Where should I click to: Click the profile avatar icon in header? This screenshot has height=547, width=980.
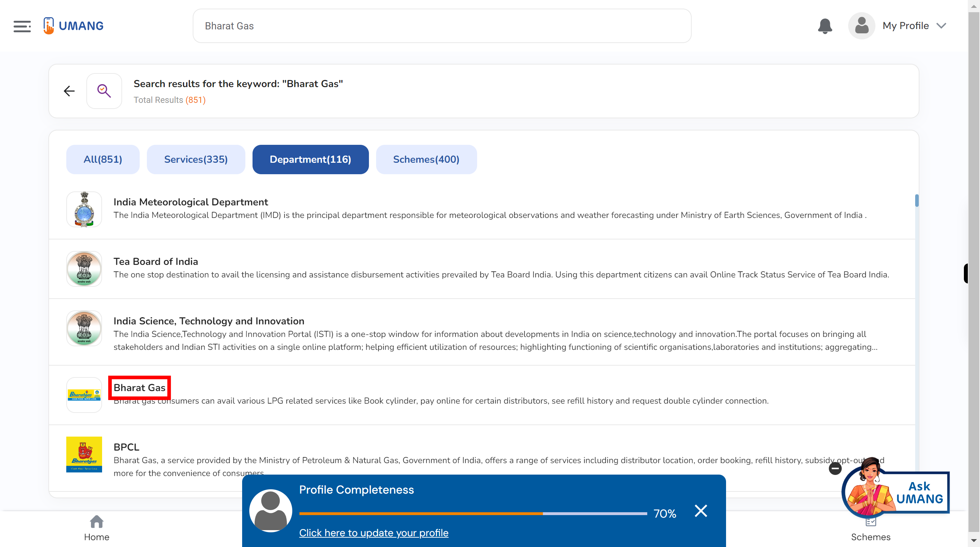click(x=861, y=26)
